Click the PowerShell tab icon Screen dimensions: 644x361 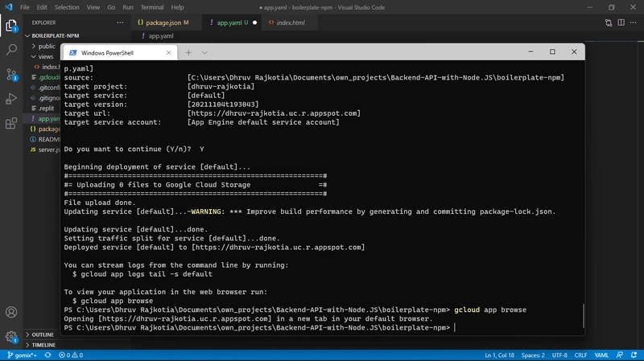(x=73, y=52)
